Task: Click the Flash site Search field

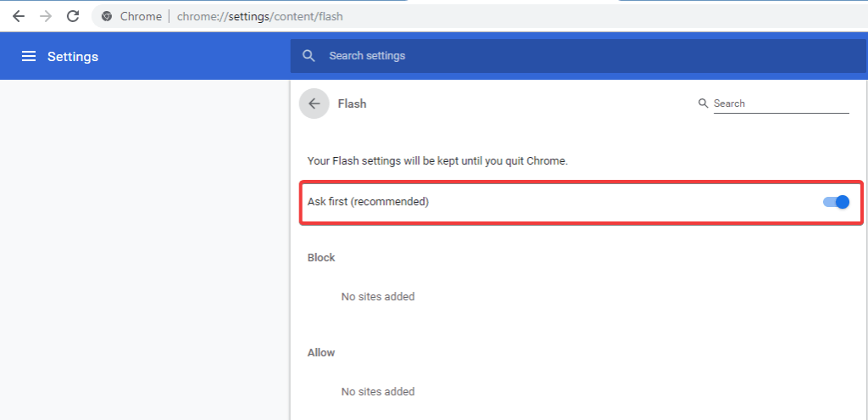Action: tap(780, 104)
